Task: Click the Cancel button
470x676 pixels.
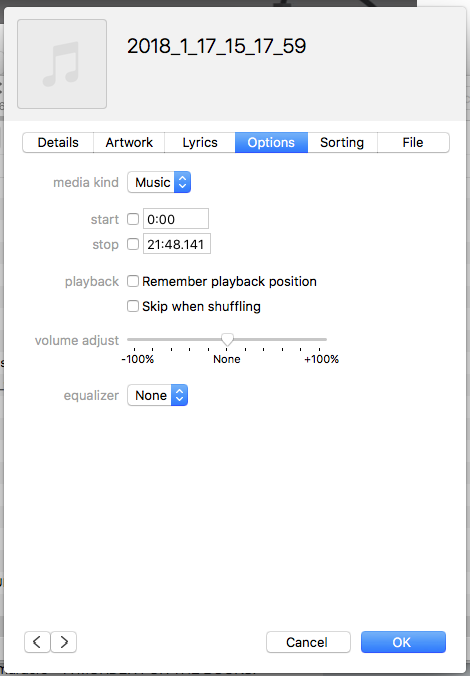Action: click(308, 642)
